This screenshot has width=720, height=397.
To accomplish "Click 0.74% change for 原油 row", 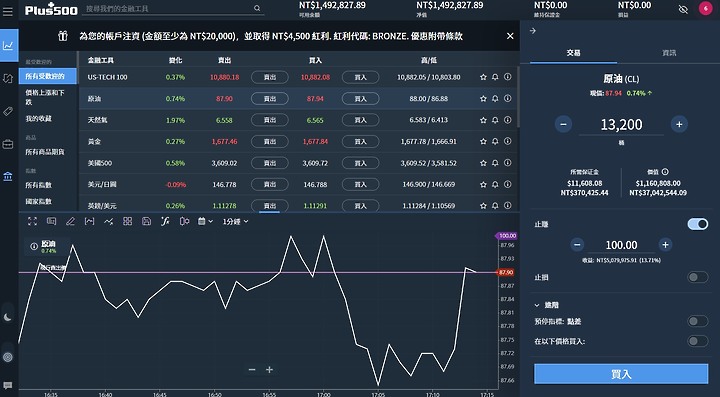I will (175, 99).
